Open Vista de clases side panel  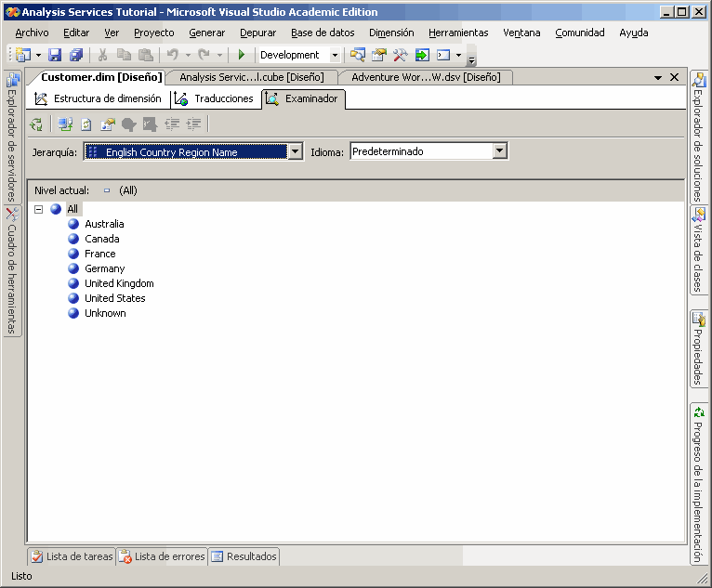pos(698,250)
